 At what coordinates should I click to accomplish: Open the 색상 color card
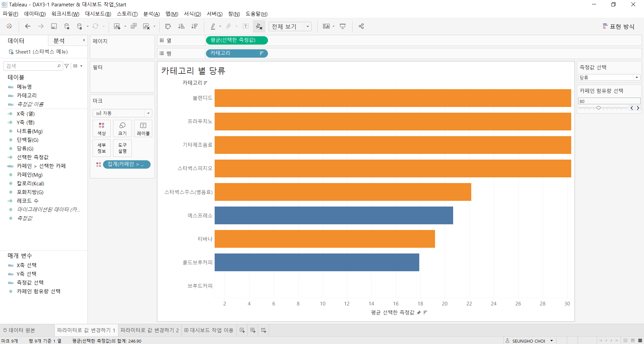point(102,129)
